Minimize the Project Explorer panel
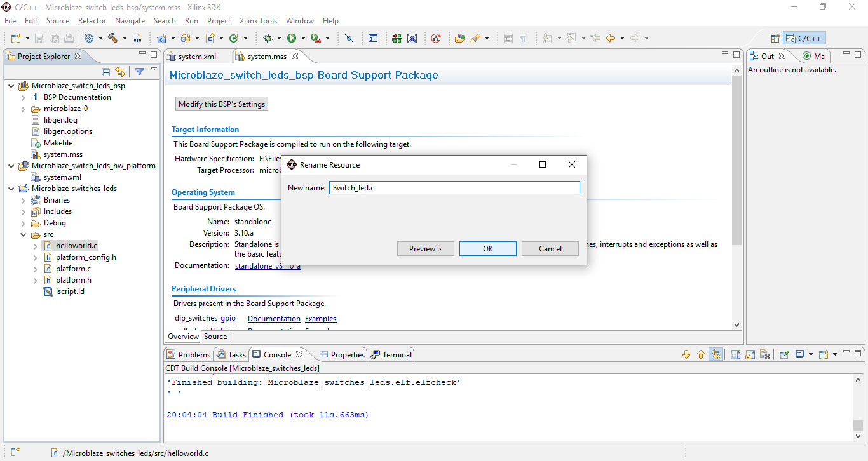The image size is (868, 461). click(x=142, y=55)
